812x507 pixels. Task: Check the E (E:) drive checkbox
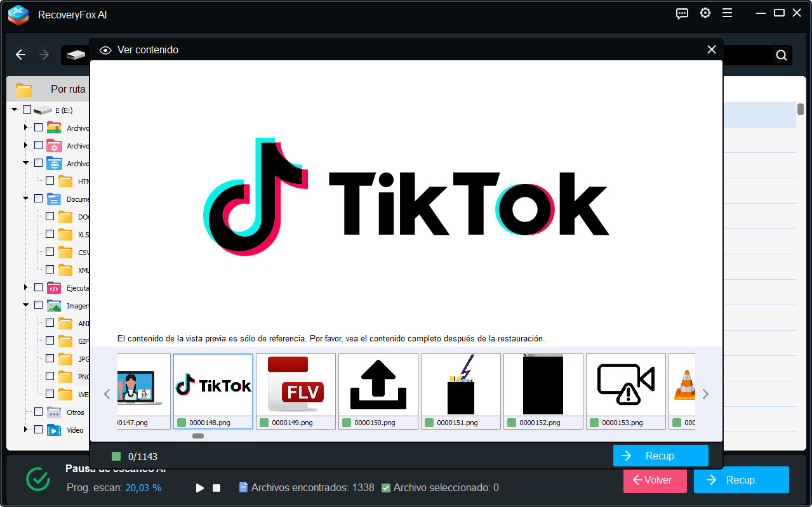pyautogui.click(x=27, y=110)
